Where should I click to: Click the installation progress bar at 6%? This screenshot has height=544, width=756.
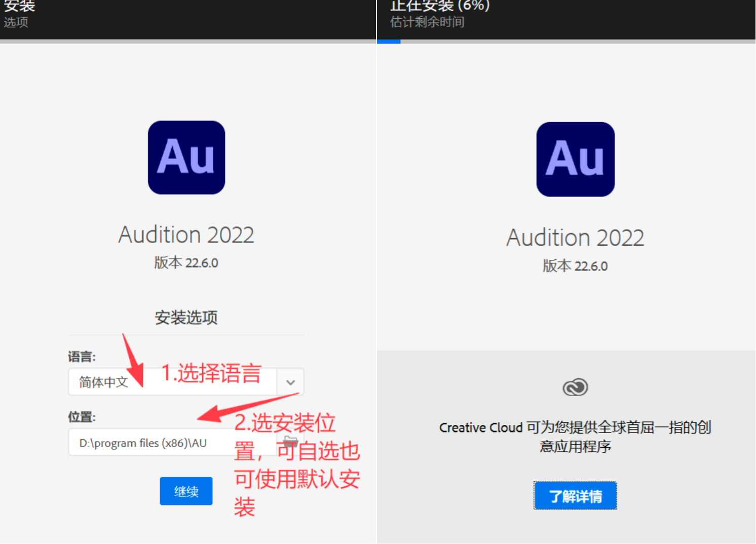tap(566, 42)
